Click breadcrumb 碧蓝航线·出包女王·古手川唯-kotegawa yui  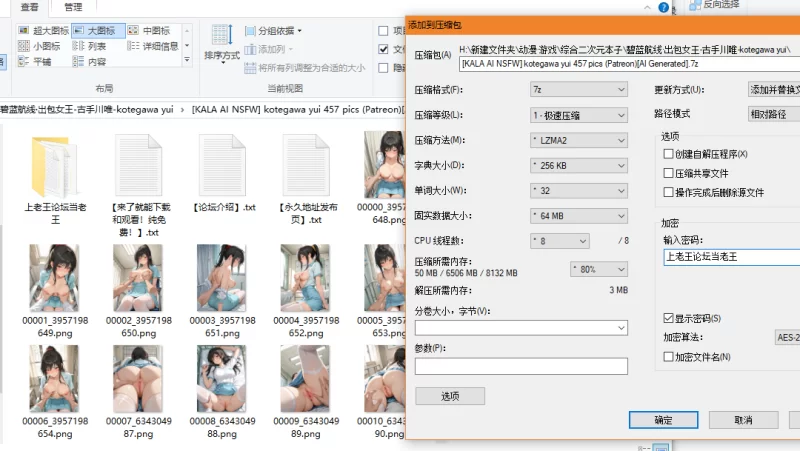tap(87, 109)
